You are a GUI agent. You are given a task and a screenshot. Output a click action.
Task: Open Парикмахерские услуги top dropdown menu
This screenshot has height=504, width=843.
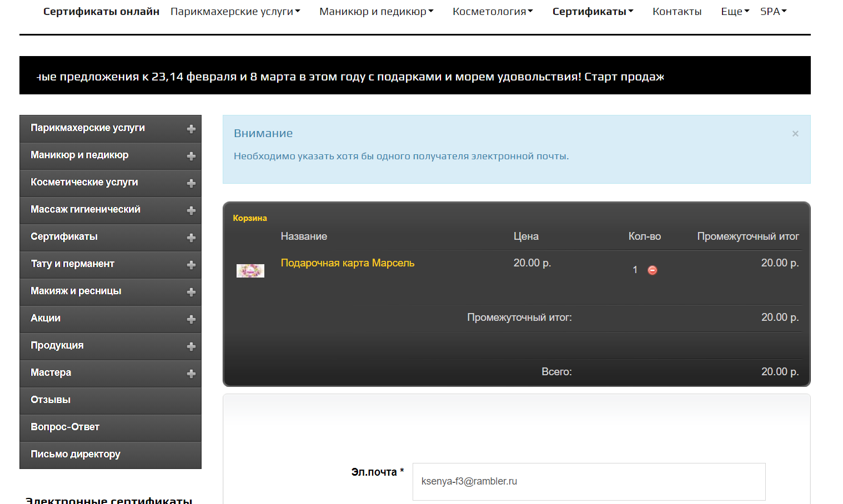pos(235,12)
